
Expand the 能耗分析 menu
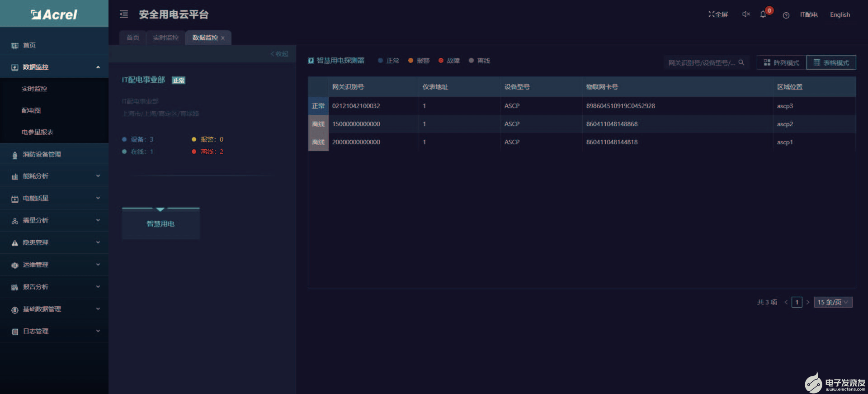click(98, 176)
